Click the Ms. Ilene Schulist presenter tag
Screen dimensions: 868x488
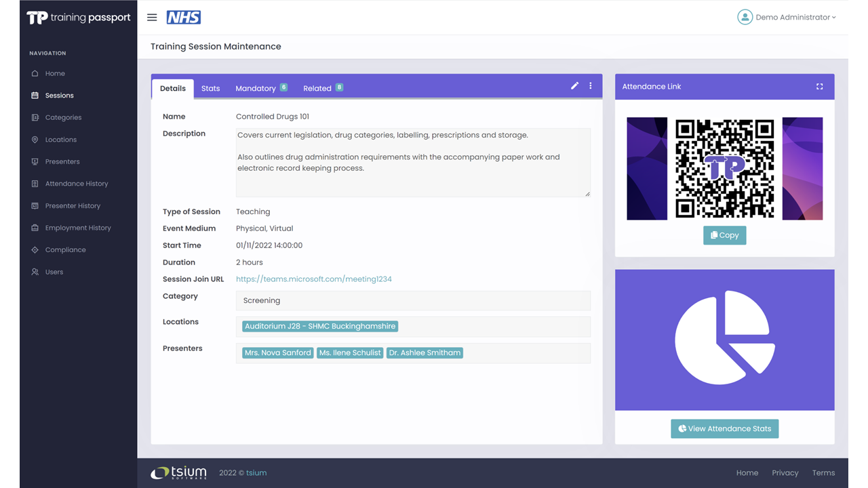point(350,353)
